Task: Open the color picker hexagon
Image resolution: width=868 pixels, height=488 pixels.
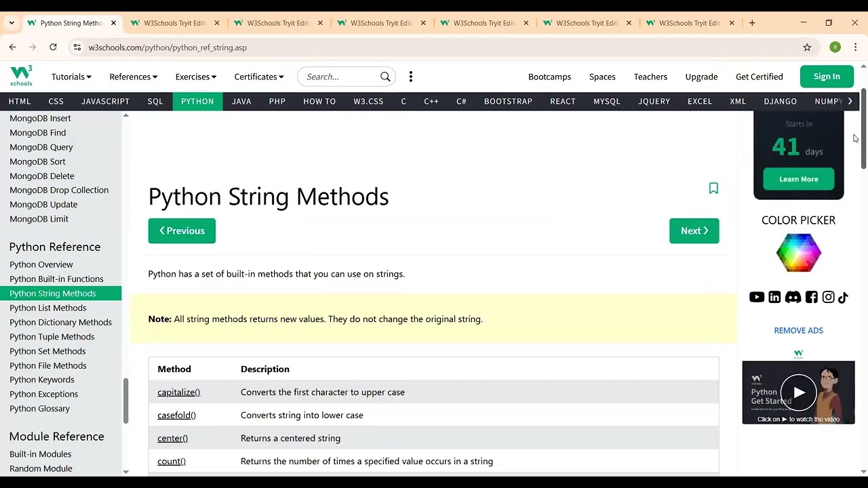Action: 799,252
